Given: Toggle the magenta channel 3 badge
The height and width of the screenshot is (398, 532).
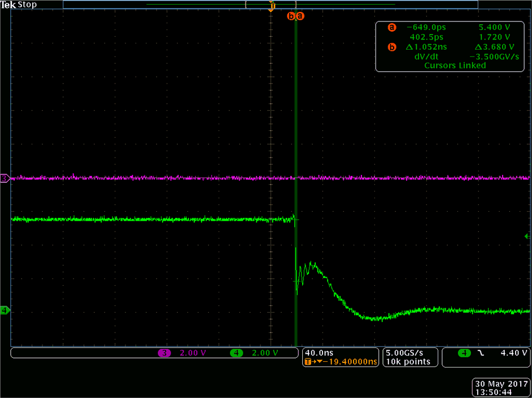Looking at the screenshot, I should [x=164, y=353].
